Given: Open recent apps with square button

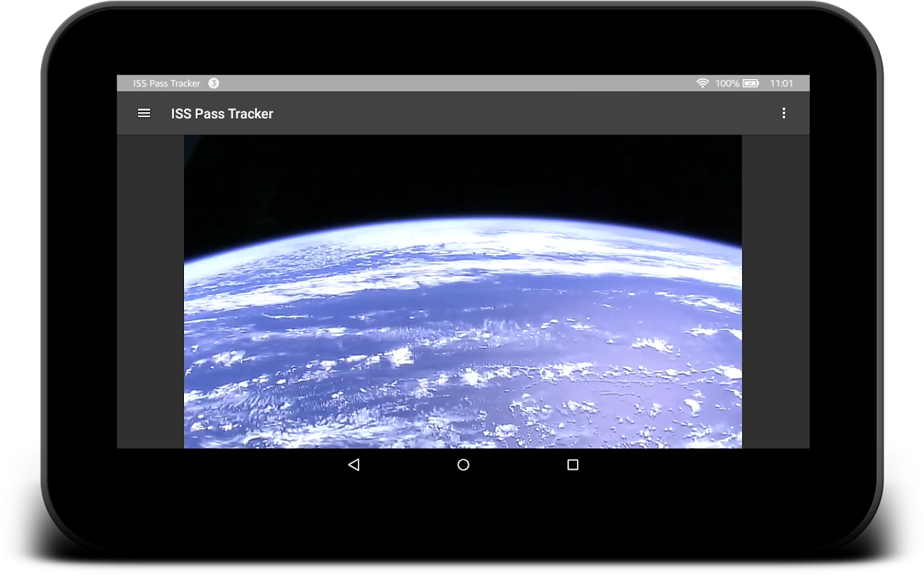Looking at the screenshot, I should click(573, 465).
